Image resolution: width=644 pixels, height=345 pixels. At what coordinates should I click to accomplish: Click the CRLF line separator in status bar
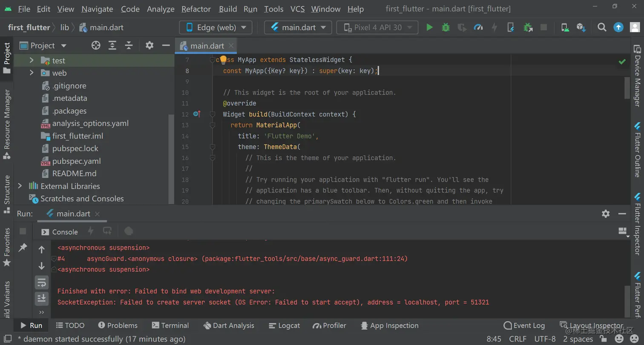click(517, 339)
